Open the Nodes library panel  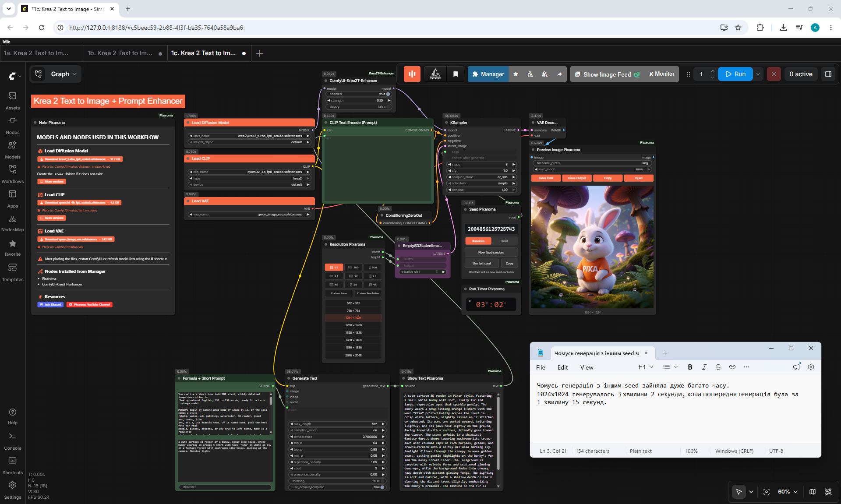click(x=13, y=125)
